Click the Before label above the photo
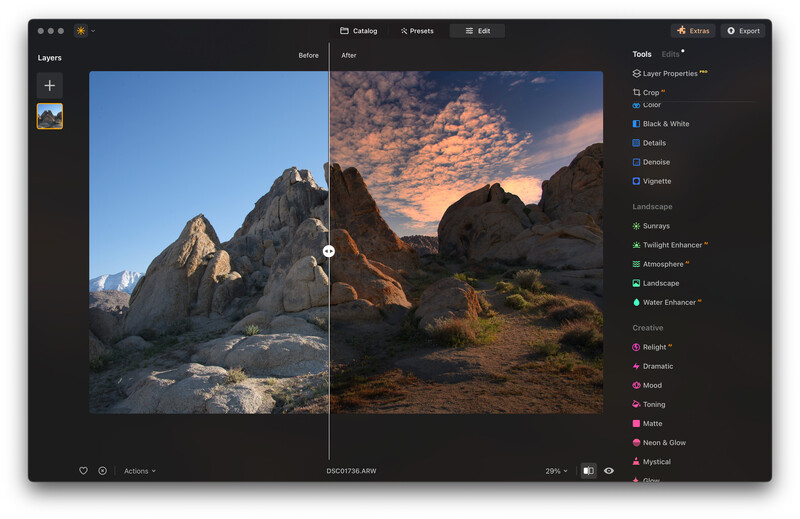Viewport: 800px width, 519px height. (x=309, y=55)
